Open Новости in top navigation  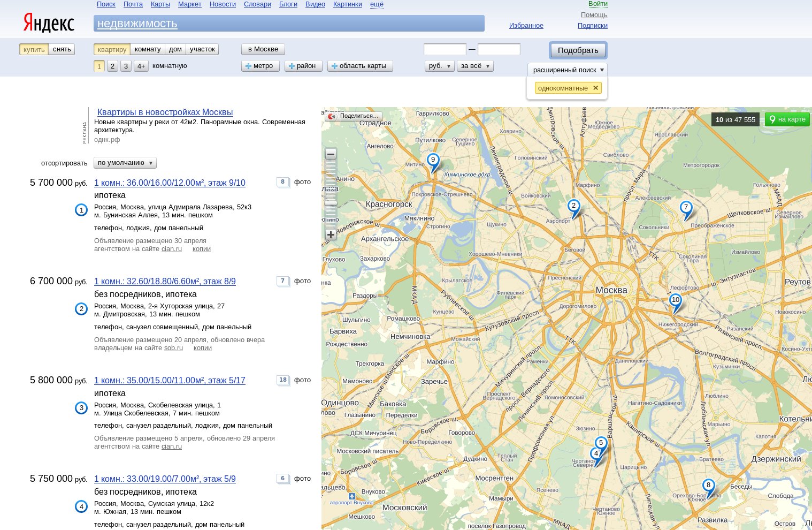[x=223, y=4]
